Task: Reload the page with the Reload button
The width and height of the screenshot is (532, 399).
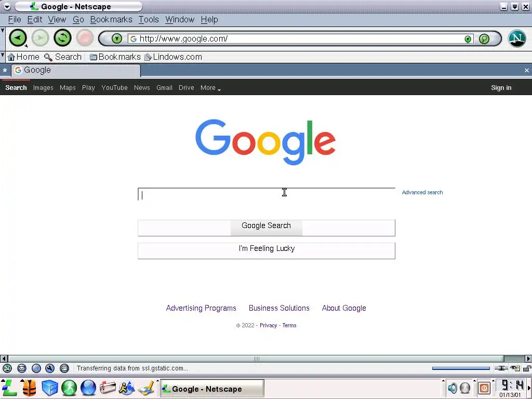Action: (62, 37)
